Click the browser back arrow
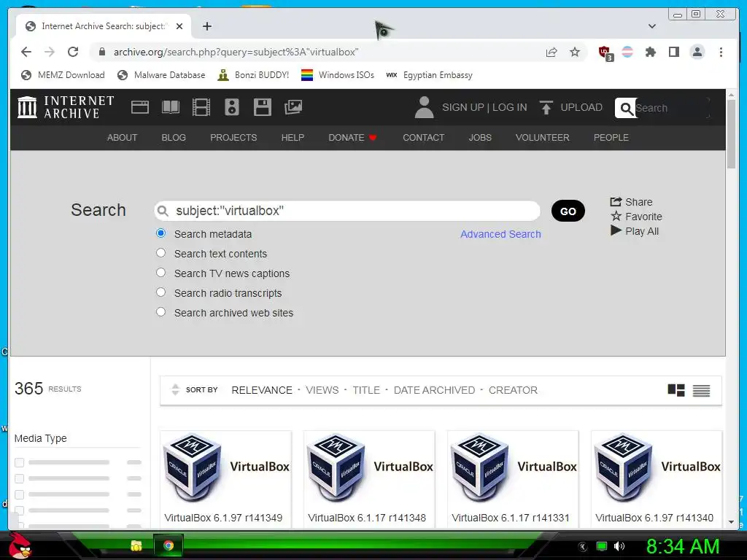Image resolution: width=747 pixels, height=560 pixels. [26, 52]
